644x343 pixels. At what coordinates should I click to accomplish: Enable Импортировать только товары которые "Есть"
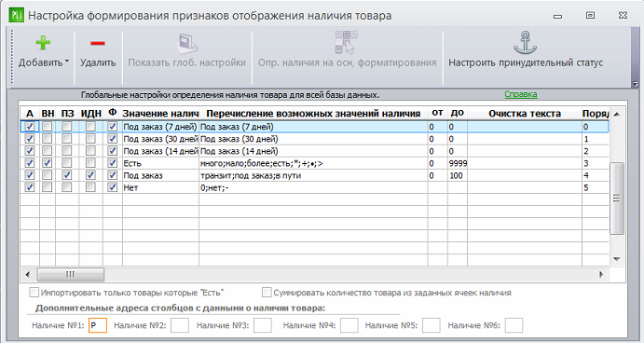point(34,293)
